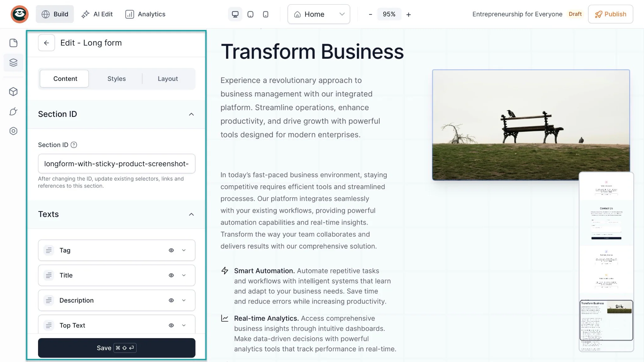Click the In today's fast-paced paragraph
This screenshot has height=362, width=644.
click(304, 211)
